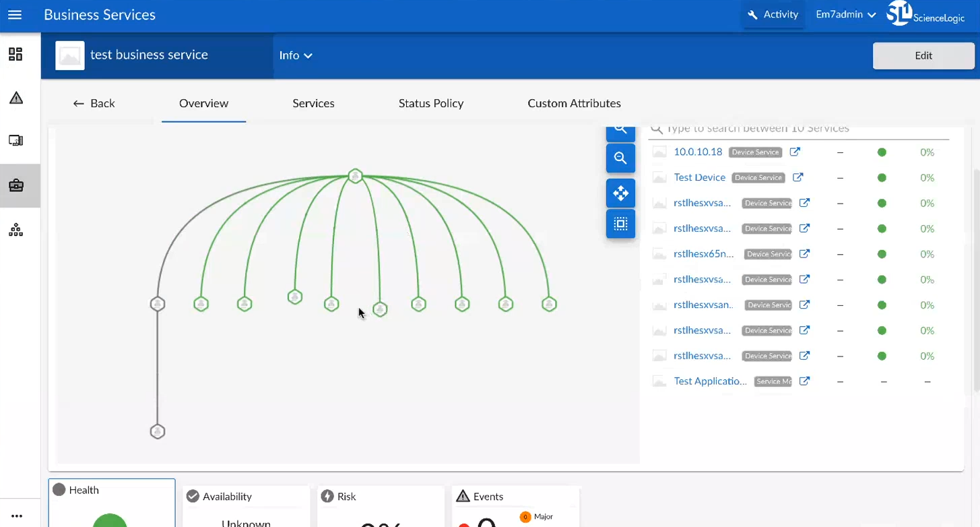Click the Activity button
Image resolution: width=980 pixels, height=527 pixels.
pos(773,15)
